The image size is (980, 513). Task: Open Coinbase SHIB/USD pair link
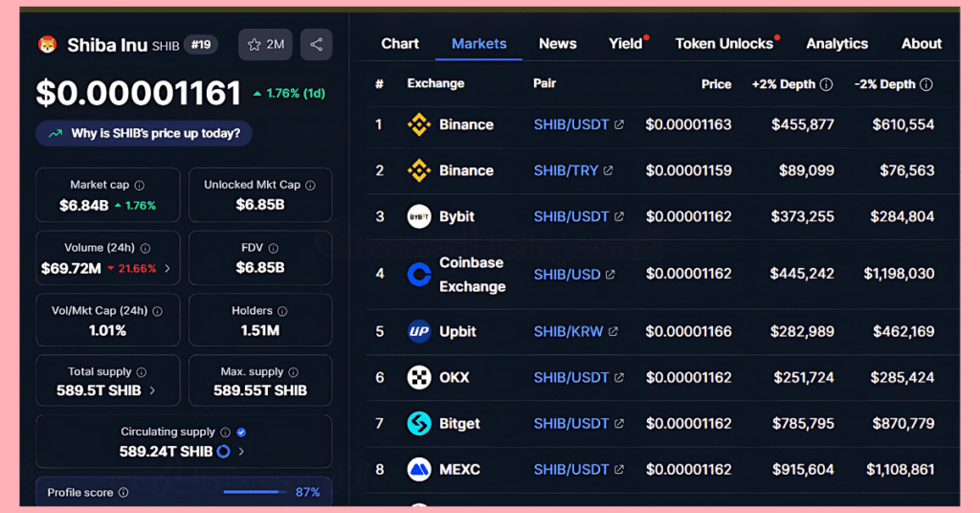point(567,275)
